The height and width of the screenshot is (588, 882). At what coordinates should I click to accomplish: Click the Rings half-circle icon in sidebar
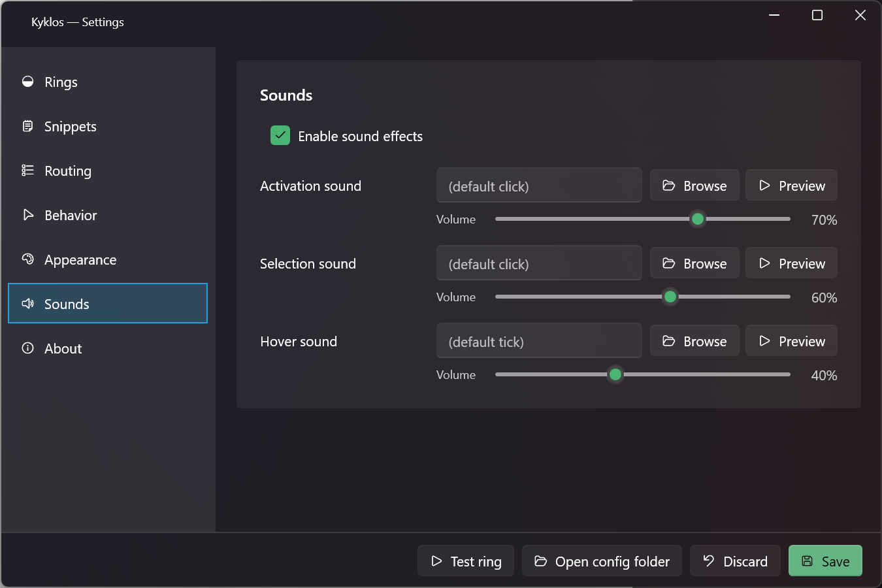(x=27, y=82)
